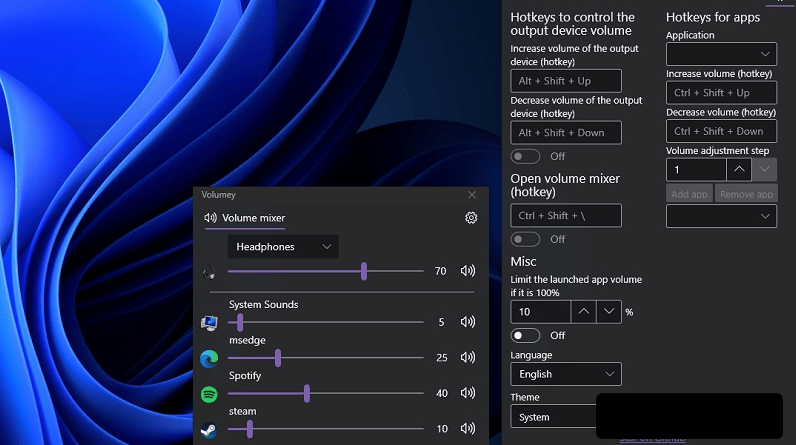The width and height of the screenshot is (796, 445).
Task: Click the Microsoft Edge app icon
Action: coord(209,358)
